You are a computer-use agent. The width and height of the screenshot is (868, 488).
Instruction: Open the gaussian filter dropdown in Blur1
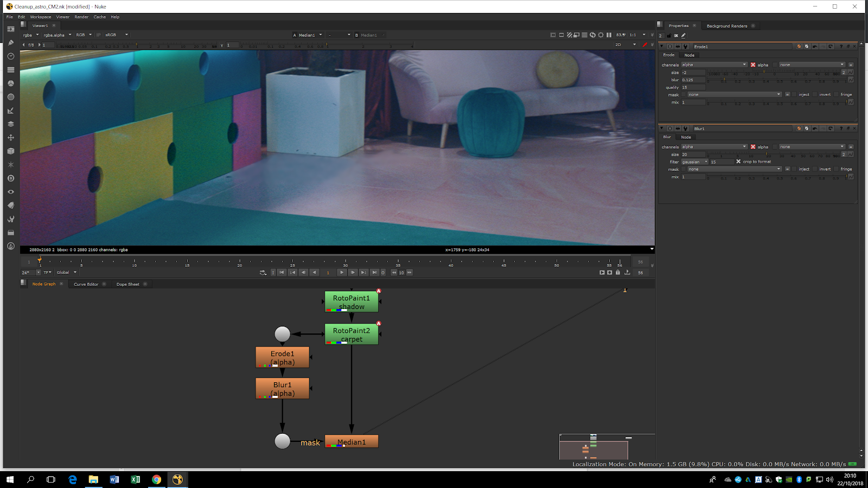click(x=695, y=162)
